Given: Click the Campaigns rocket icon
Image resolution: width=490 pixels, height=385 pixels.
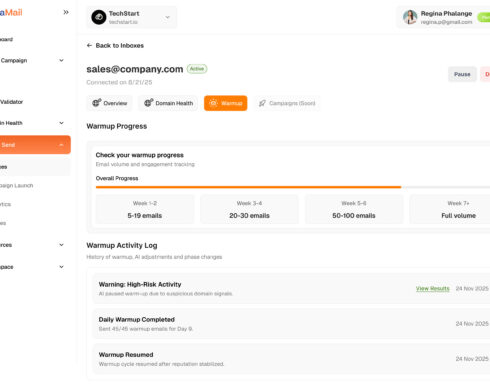Looking at the screenshot, I should tap(262, 103).
